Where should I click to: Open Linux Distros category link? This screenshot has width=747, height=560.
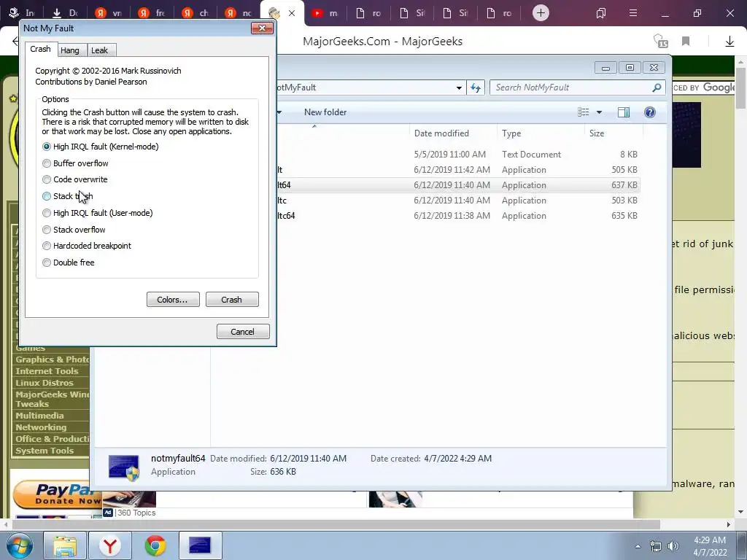[x=44, y=382]
